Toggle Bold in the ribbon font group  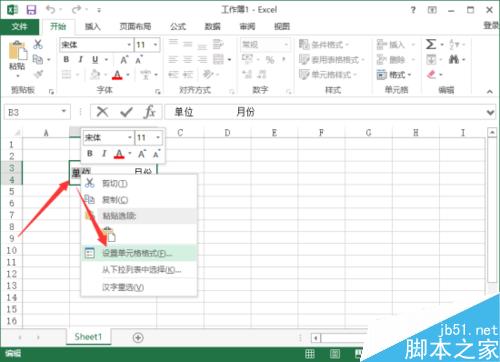pos(66,60)
